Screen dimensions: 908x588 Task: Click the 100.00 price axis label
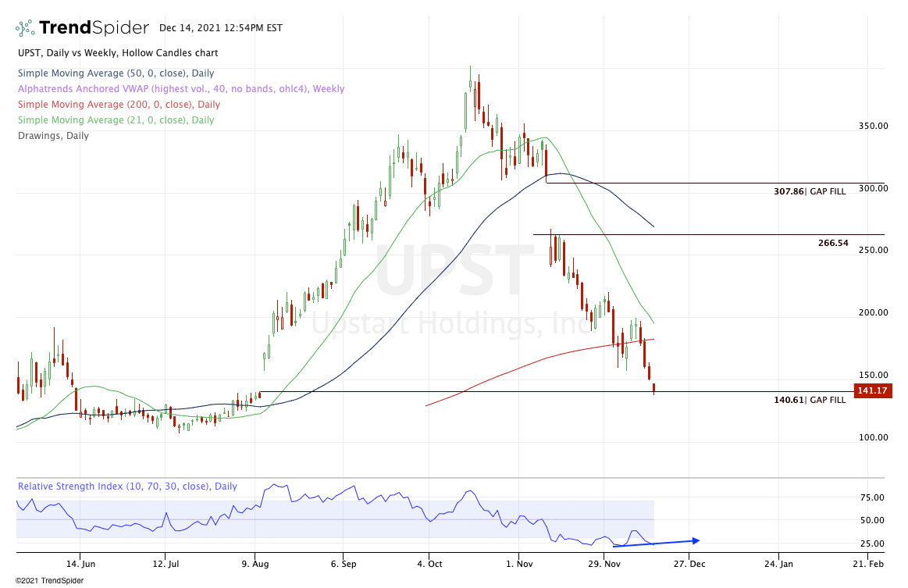(x=873, y=437)
